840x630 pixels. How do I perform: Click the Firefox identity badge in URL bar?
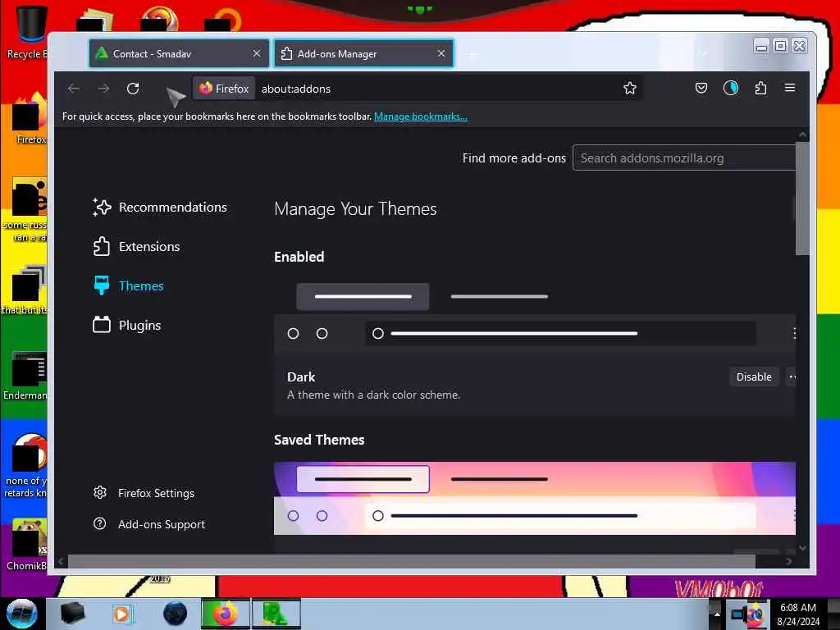(225, 89)
